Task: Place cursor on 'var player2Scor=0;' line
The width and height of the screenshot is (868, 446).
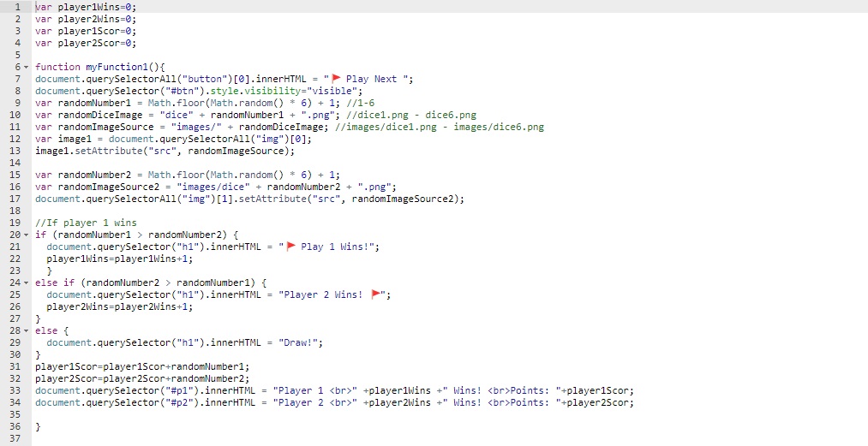Action: [85, 43]
